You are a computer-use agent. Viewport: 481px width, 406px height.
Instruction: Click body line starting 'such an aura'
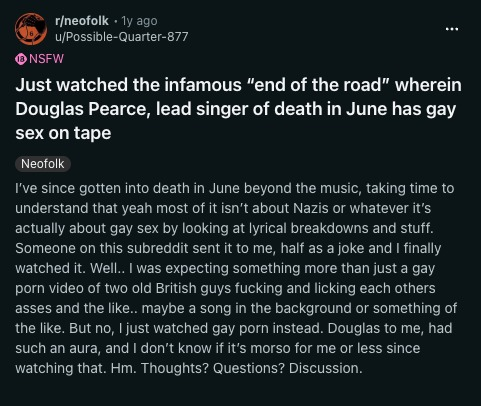point(218,348)
